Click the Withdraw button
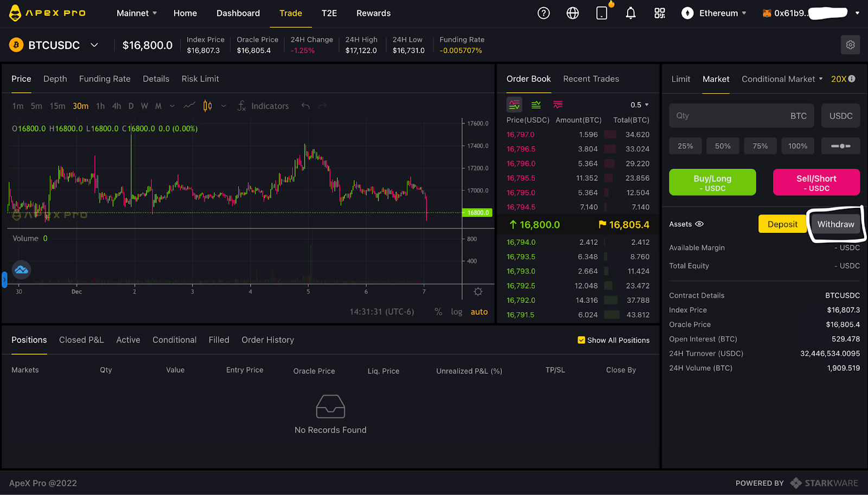Viewport: 868px width, 495px height. tap(835, 224)
